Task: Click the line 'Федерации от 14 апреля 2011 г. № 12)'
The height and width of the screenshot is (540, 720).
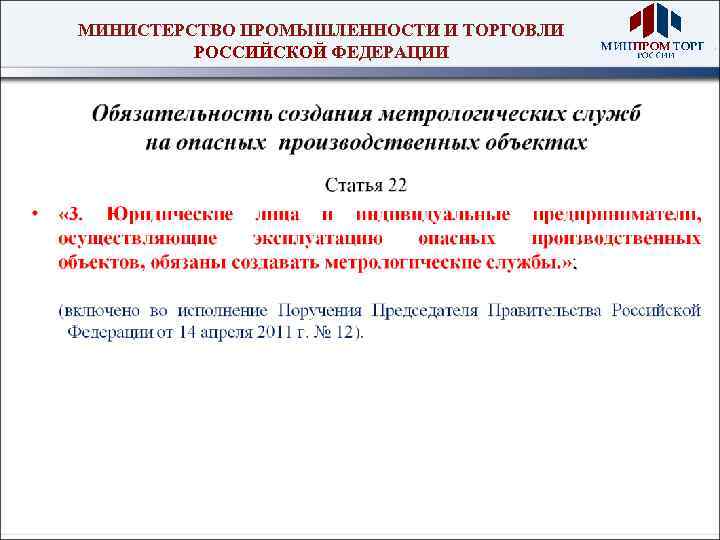Action: coord(215,332)
